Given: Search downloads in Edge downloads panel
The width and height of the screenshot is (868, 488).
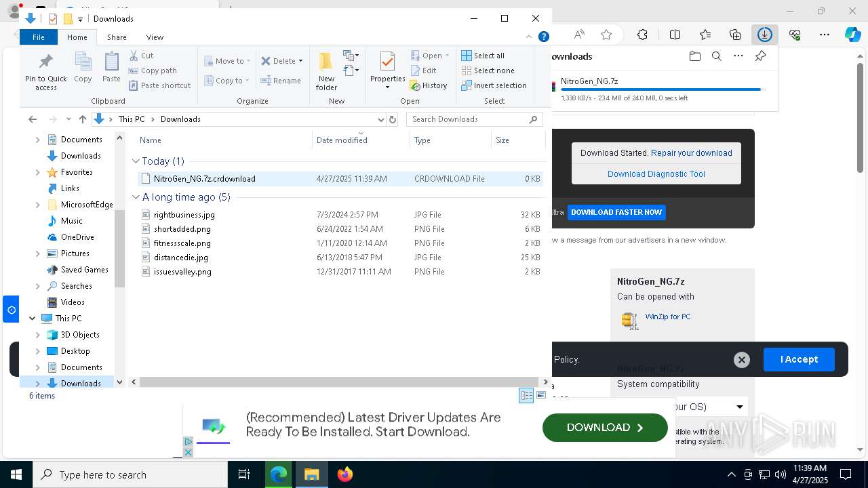Looking at the screenshot, I should (716, 56).
